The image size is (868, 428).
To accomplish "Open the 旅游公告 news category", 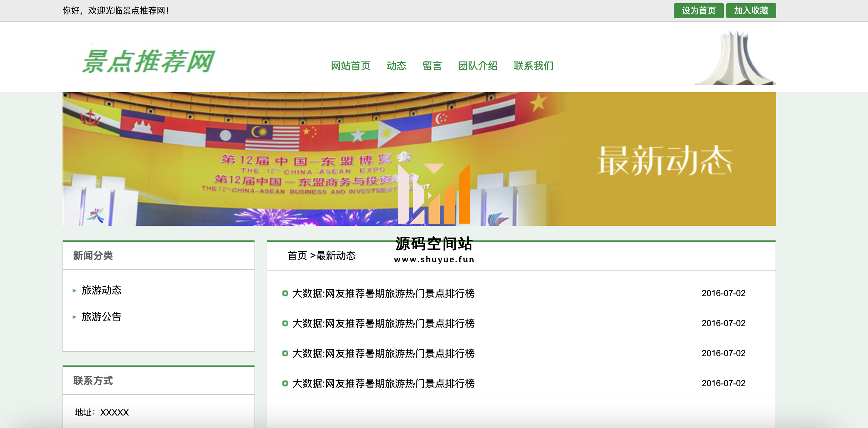I will coord(101,317).
